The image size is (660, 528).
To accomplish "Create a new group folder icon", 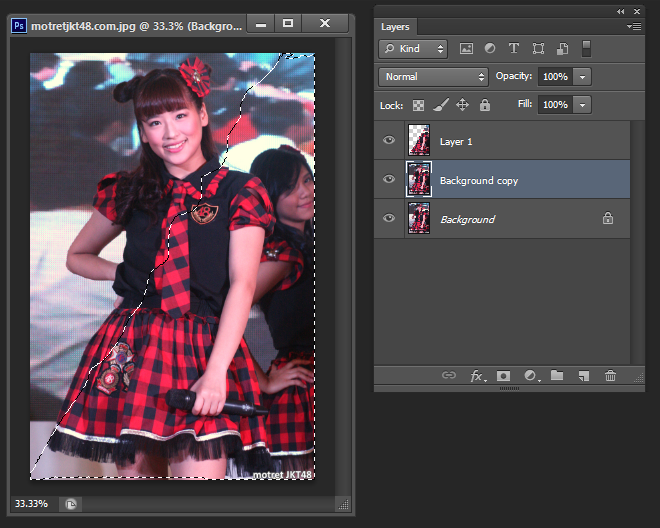I will click(557, 375).
